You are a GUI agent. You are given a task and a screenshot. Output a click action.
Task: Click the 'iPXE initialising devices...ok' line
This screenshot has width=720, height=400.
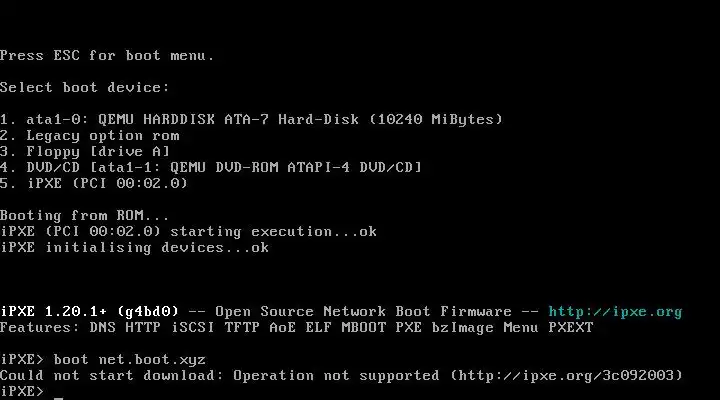(135, 248)
